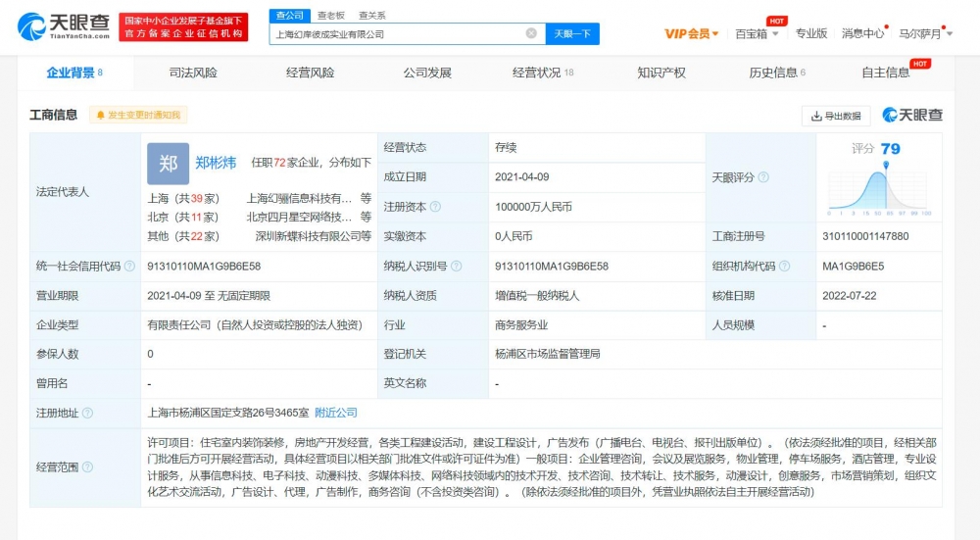The width and height of the screenshot is (980, 540).
Task: Switch to the 司法风险 tab
Action: [193, 73]
